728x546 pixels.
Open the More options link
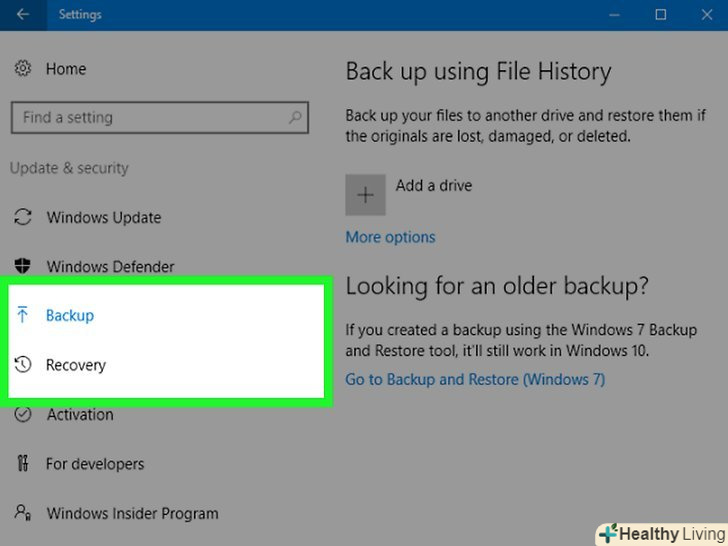click(390, 237)
